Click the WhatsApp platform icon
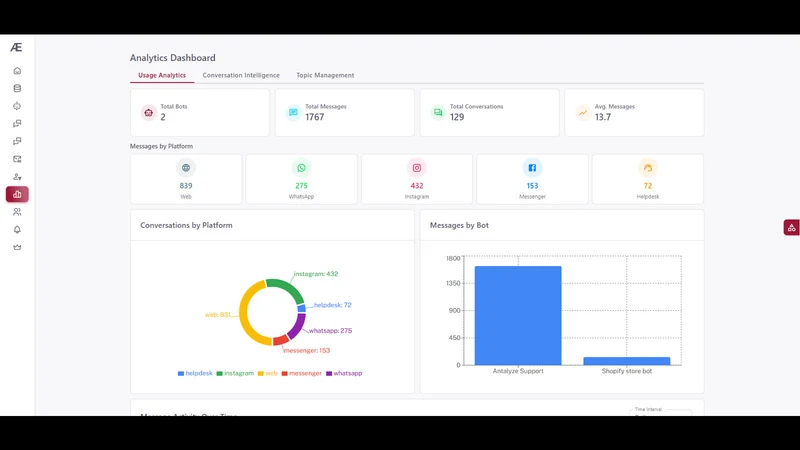 (302, 168)
